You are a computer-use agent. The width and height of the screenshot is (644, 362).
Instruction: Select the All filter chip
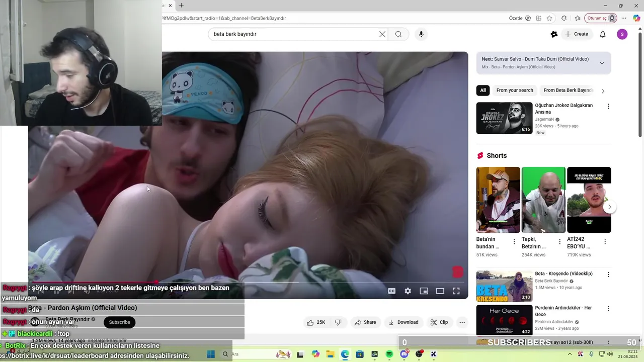pyautogui.click(x=483, y=90)
